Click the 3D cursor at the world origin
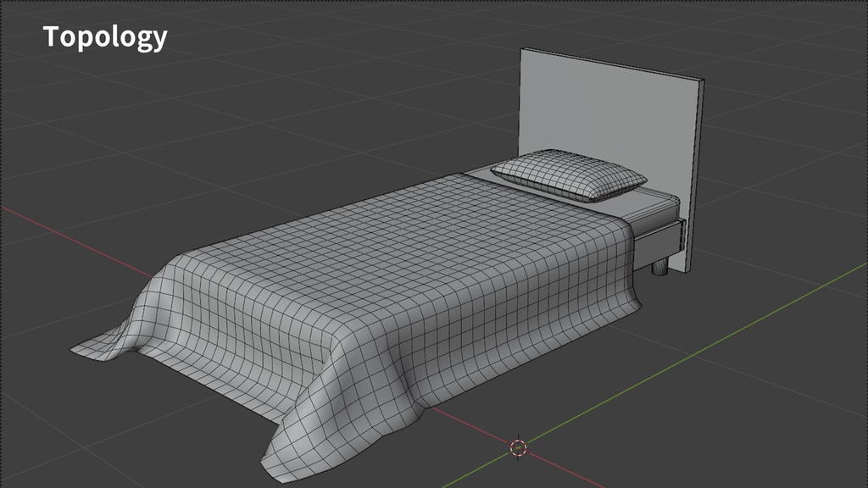 (518, 446)
